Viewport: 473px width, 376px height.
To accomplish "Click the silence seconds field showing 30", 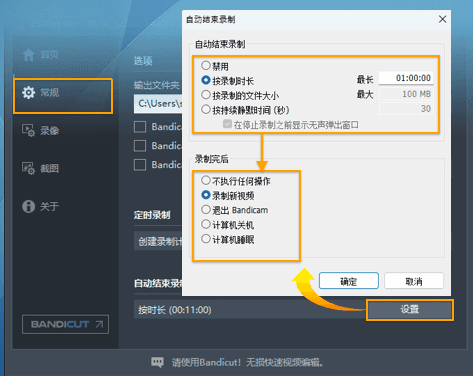I will coord(406,109).
